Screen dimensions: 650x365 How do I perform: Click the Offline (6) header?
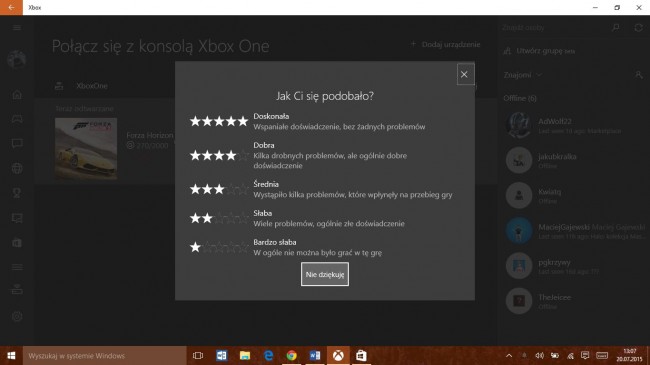click(520, 98)
